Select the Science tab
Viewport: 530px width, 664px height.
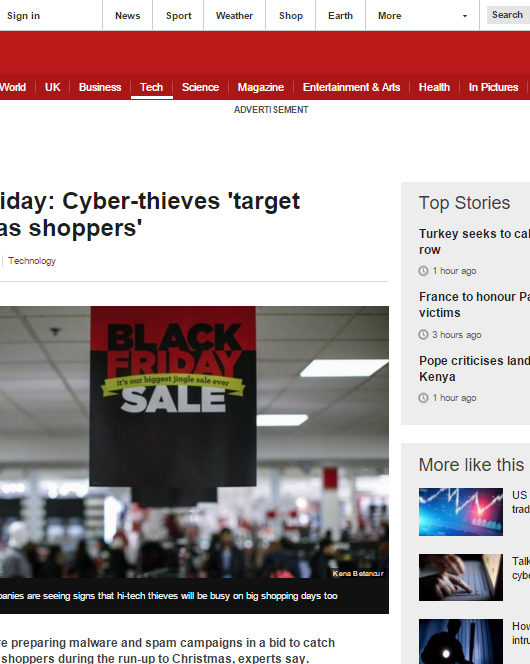(200, 87)
